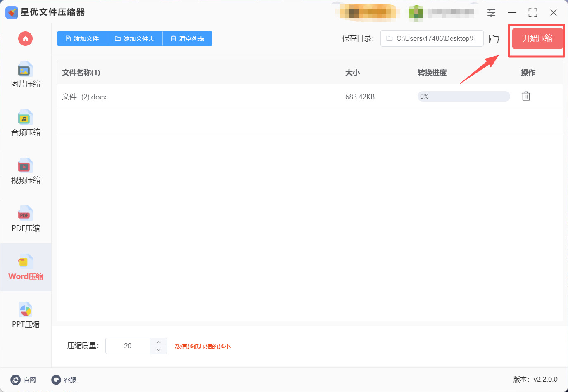Screen dimensions: 568x392
Task: Delete 文件- (2).docx using the trash icon
Action: tap(526, 96)
